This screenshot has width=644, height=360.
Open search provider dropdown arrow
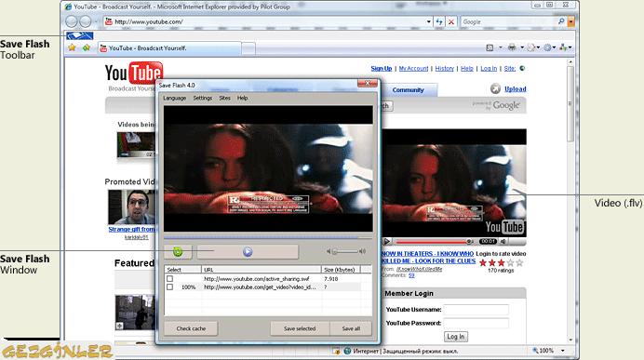[x=570, y=21]
